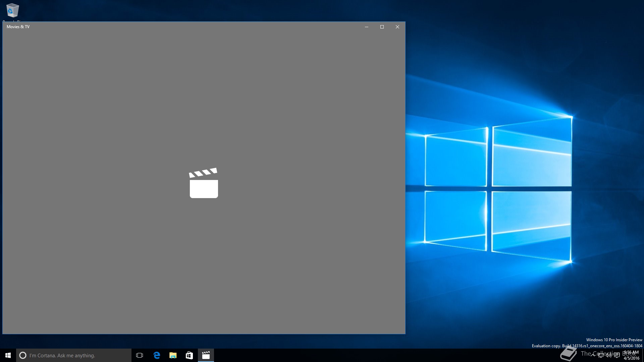
Task: Show hidden system tray icons
Action: (x=592, y=355)
